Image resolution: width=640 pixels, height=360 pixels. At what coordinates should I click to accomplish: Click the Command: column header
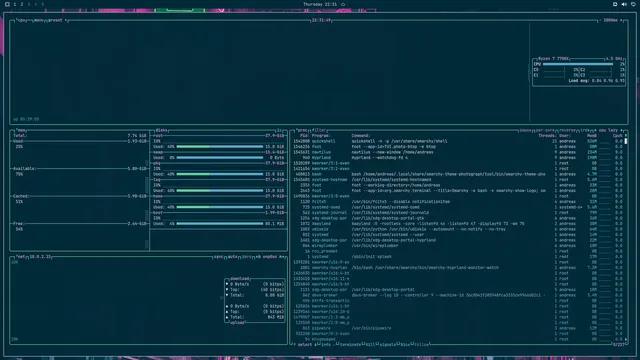(x=361, y=136)
